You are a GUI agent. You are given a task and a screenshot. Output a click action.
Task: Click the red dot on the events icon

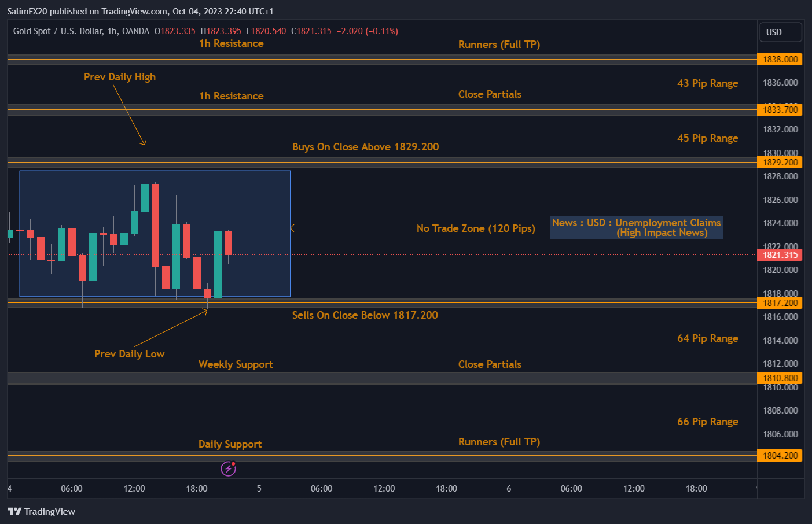point(234,464)
